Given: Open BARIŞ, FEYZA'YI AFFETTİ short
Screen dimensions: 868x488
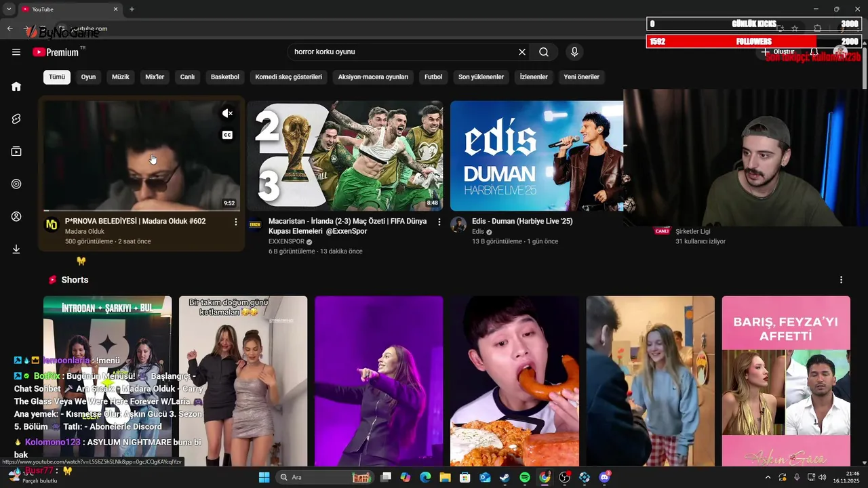Looking at the screenshot, I should 785,381.
